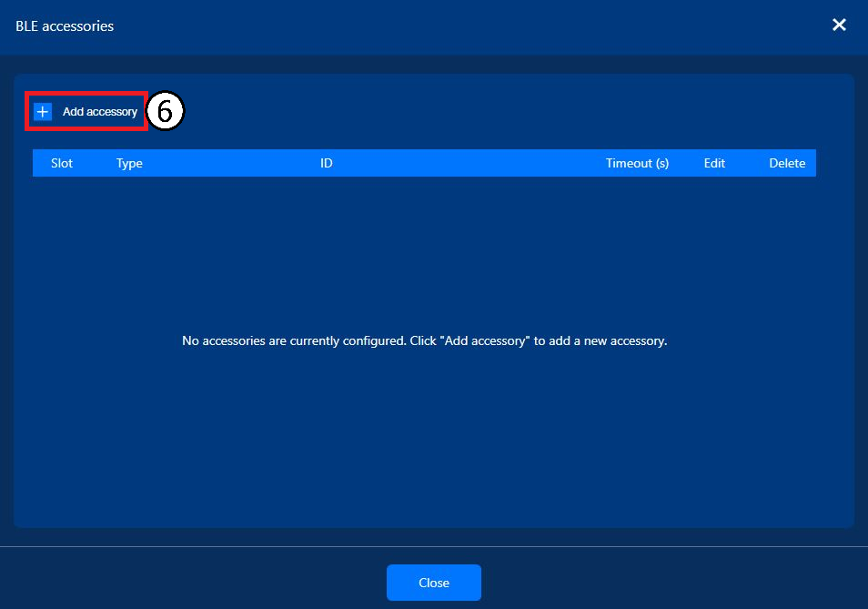The image size is (868, 609).
Task: Dismiss the dialog with the X icon
Action: (839, 25)
